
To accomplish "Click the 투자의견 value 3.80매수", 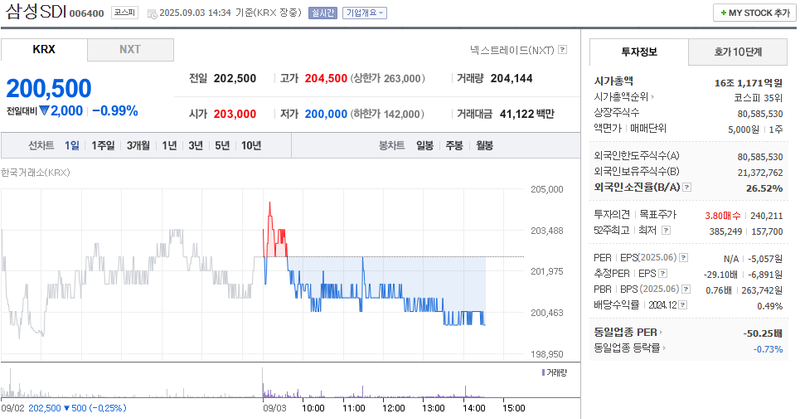I will coord(722,216).
